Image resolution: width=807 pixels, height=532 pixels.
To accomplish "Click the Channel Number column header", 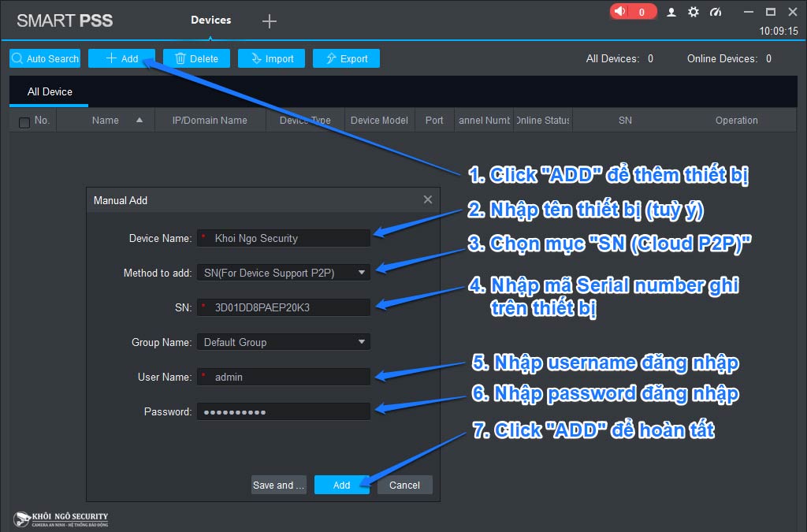I will click(x=484, y=121).
